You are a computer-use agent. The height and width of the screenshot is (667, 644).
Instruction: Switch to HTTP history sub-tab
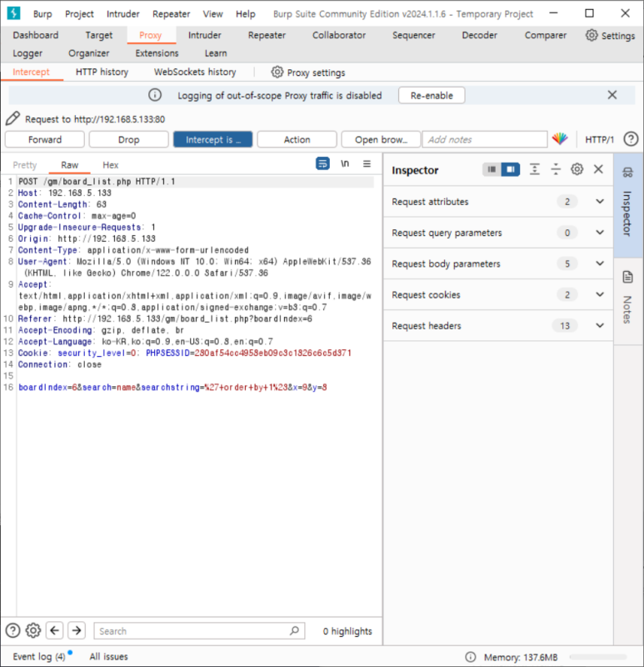[x=102, y=72]
